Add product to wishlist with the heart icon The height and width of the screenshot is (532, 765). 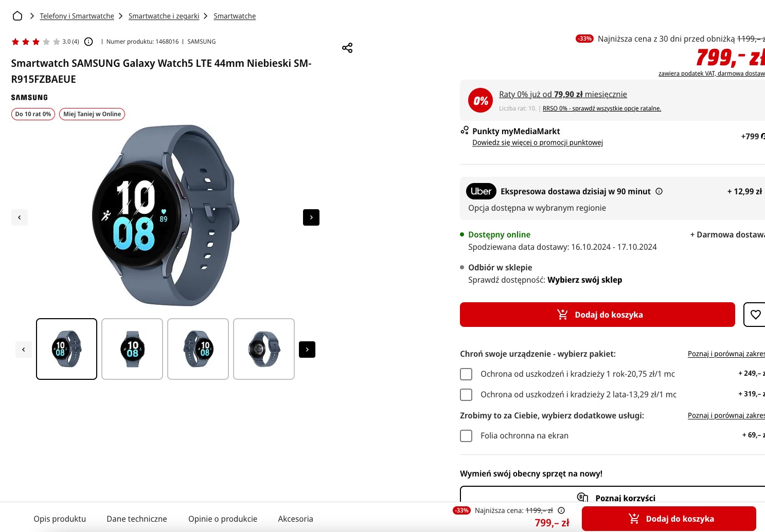coord(755,315)
